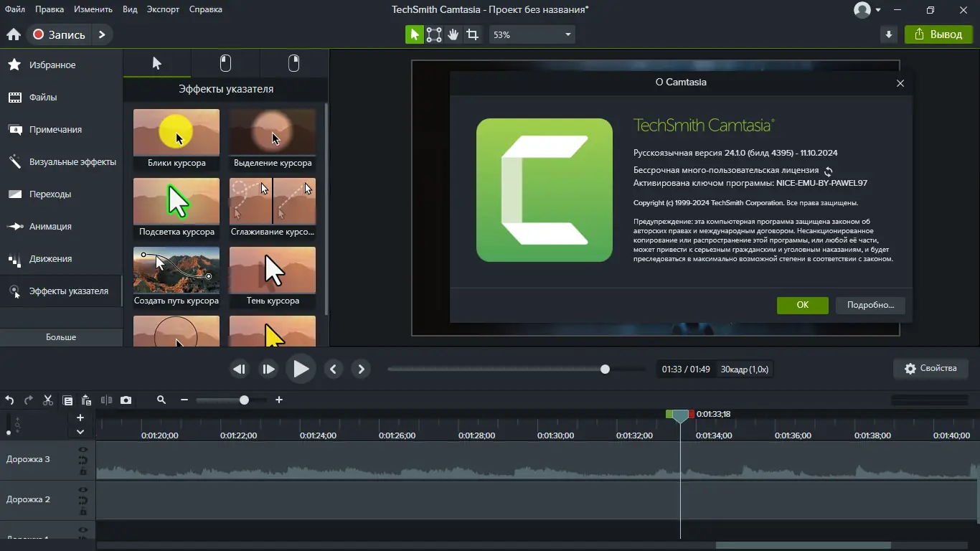Take a snapshot with the camera icon

pos(126,400)
